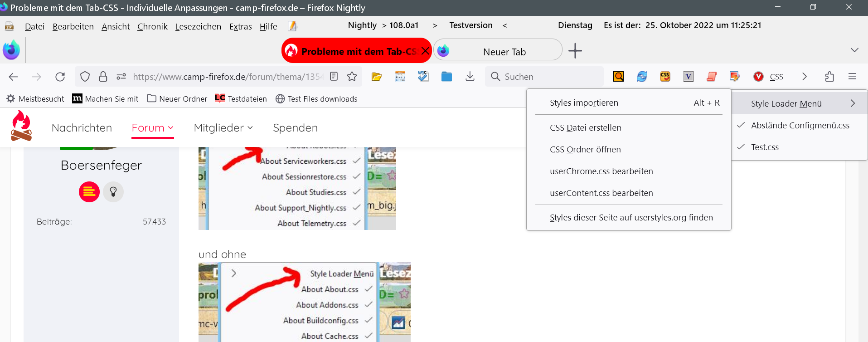Open the Neuer Ordner bookmarks folder
Screen dimensions: 868x342
click(x=177, y=99)
